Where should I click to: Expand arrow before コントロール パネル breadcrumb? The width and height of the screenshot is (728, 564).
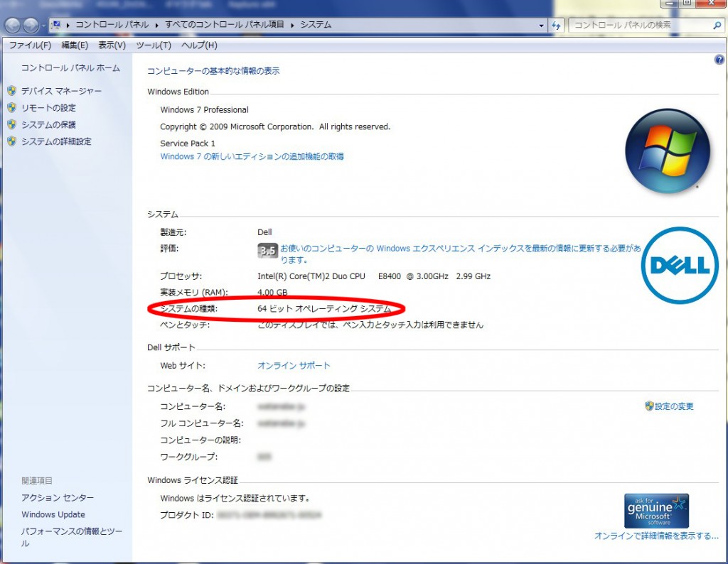point(68,25)
